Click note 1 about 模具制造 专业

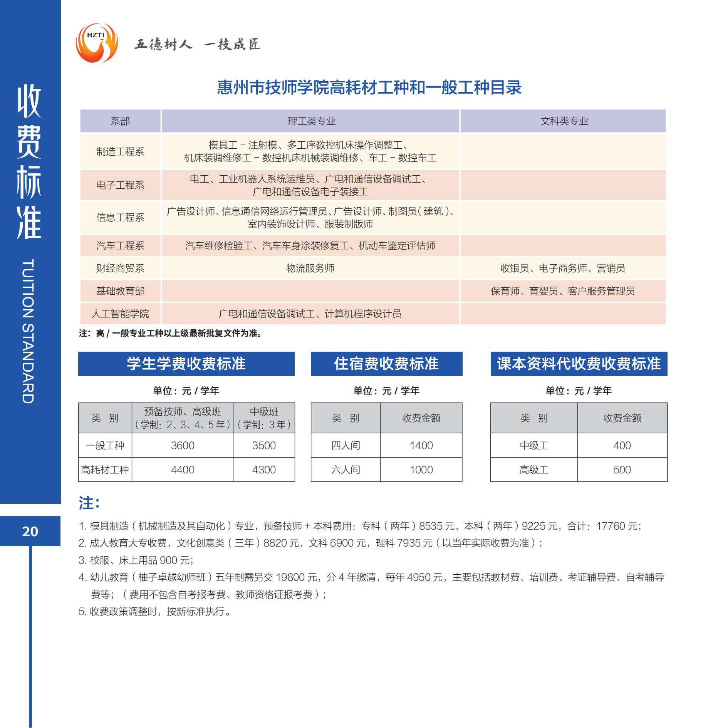click(360, 526)
